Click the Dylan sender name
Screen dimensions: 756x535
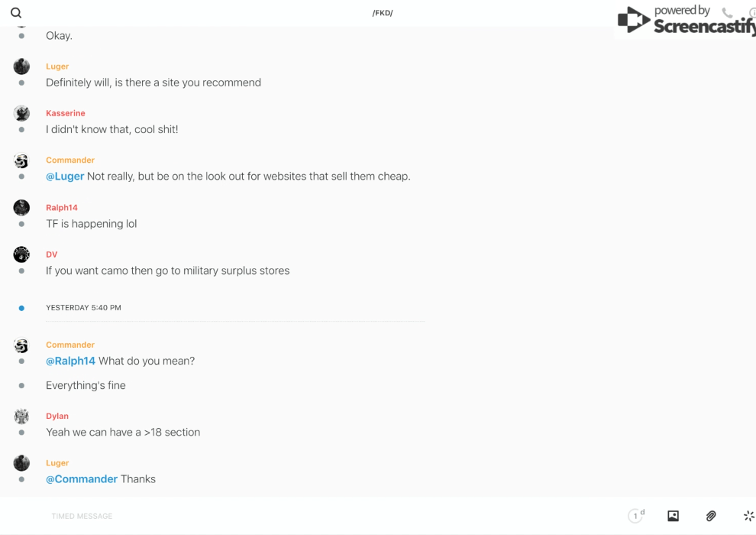point(57,417)
